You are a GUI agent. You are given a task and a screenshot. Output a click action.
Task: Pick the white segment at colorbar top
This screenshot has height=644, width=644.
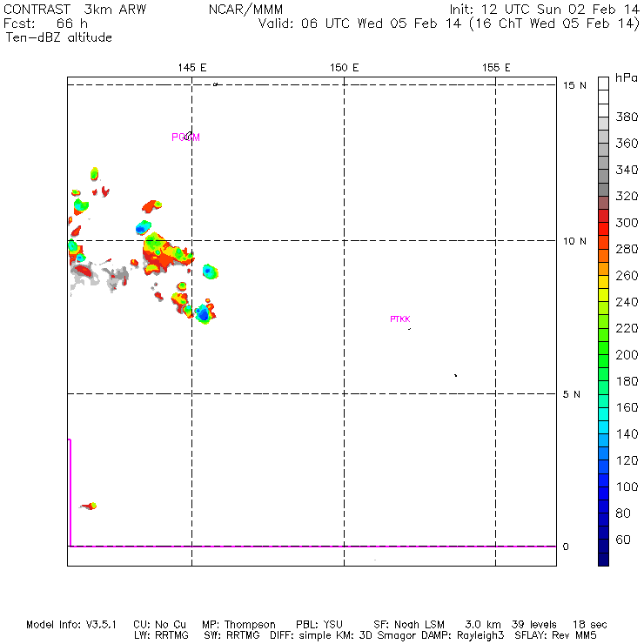click(603, 84)
